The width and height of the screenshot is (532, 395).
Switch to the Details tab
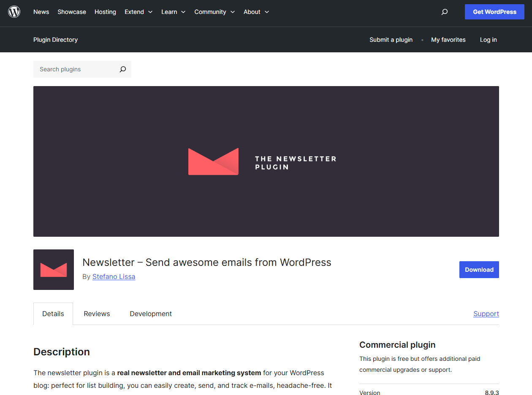[x=53, y=314]
